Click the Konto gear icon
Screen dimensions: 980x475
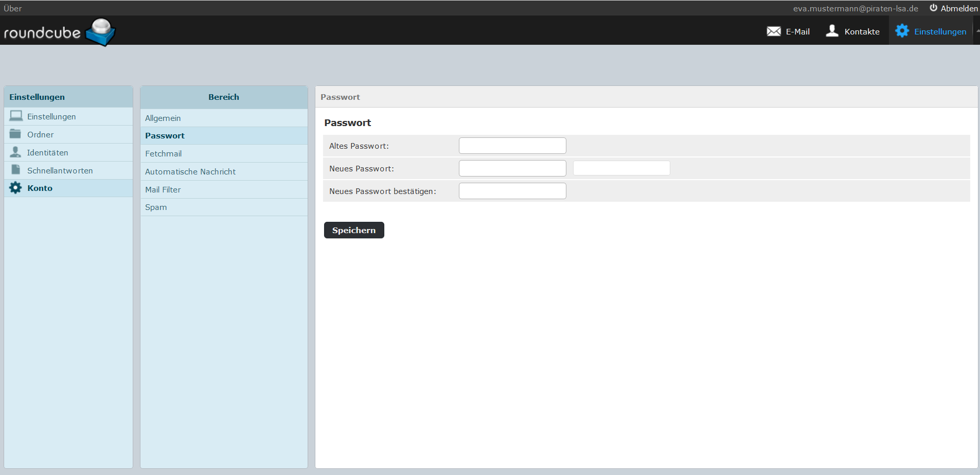click(15, 188)
